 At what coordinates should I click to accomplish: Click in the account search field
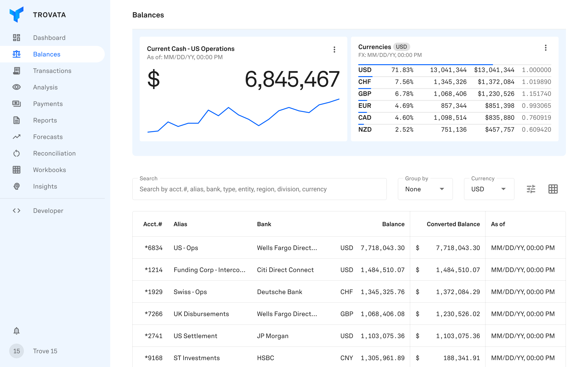pyautogui.click(x=259, y=189)
